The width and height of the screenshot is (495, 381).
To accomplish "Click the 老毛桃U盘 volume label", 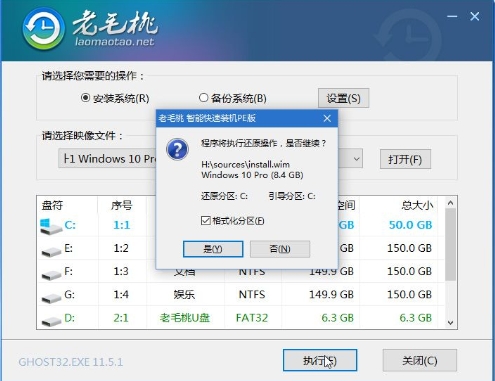I will [x=185, y=318].
